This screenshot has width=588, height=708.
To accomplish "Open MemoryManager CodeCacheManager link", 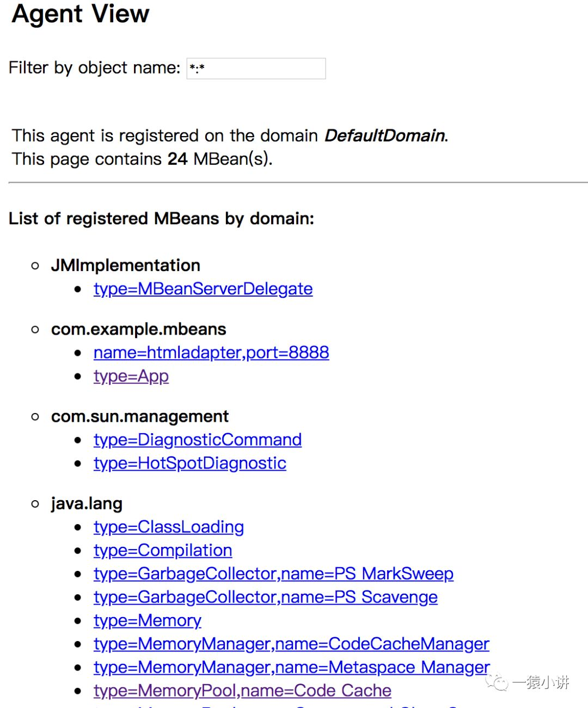I will (x=291, y=644).
